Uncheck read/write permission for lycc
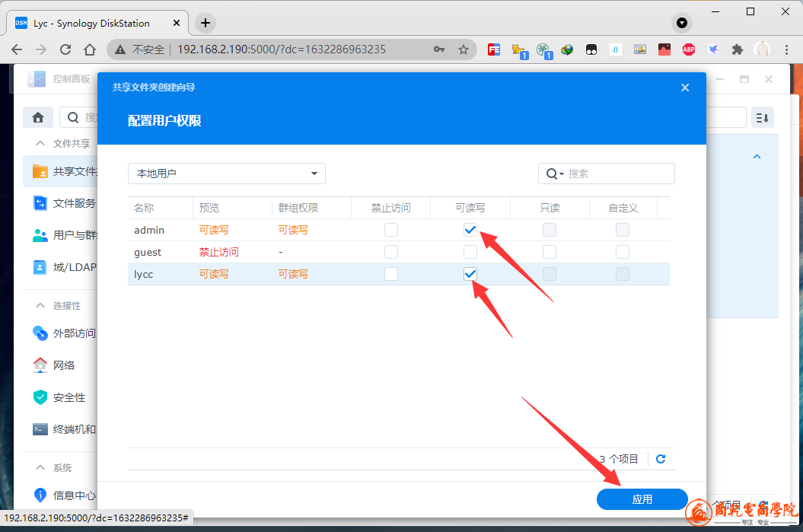The image size is (803, 532). point(470,274)
